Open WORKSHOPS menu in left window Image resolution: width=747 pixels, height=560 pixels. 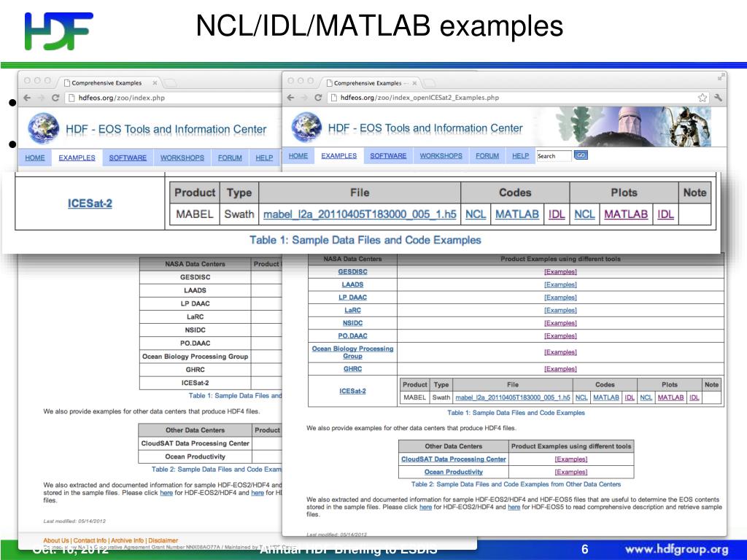click(x=182, y=157)
